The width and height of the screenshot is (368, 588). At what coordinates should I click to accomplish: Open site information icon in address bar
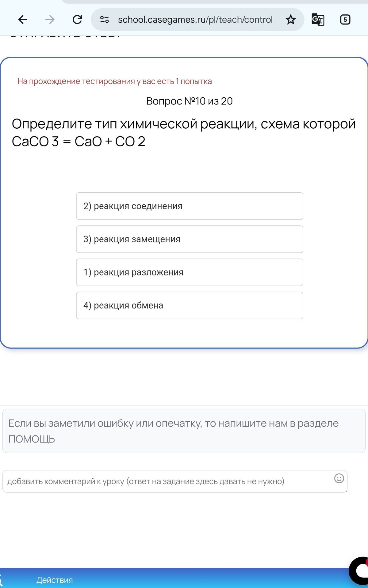(104, 20)
